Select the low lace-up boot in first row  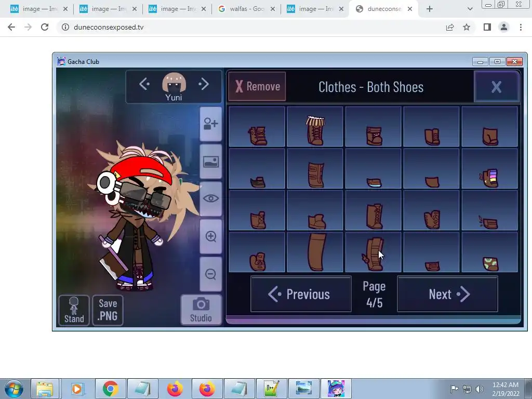tap(257, 127)
